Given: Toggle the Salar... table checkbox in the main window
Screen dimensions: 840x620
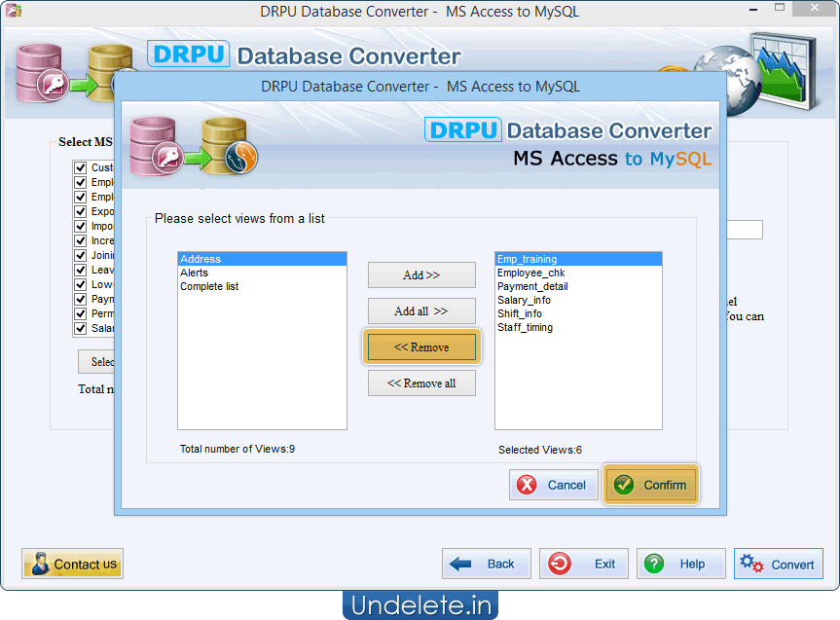Looking at the screenshot, I should pos(81,328).
